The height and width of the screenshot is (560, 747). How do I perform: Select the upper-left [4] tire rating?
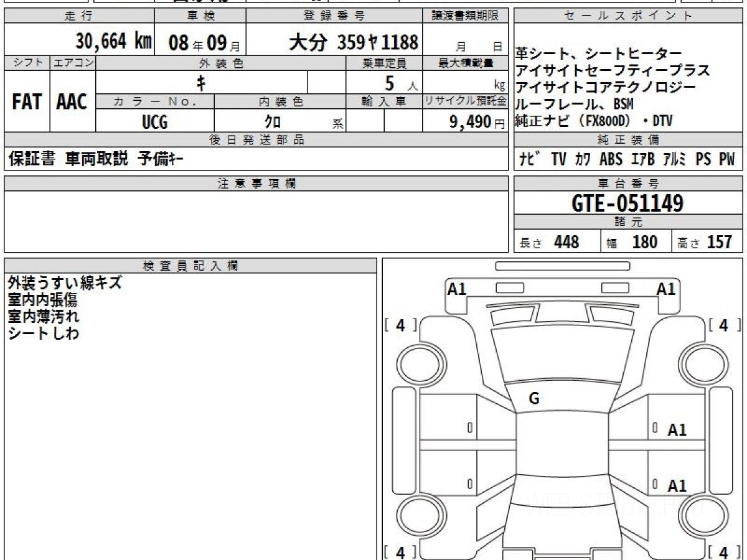(401, 325)
